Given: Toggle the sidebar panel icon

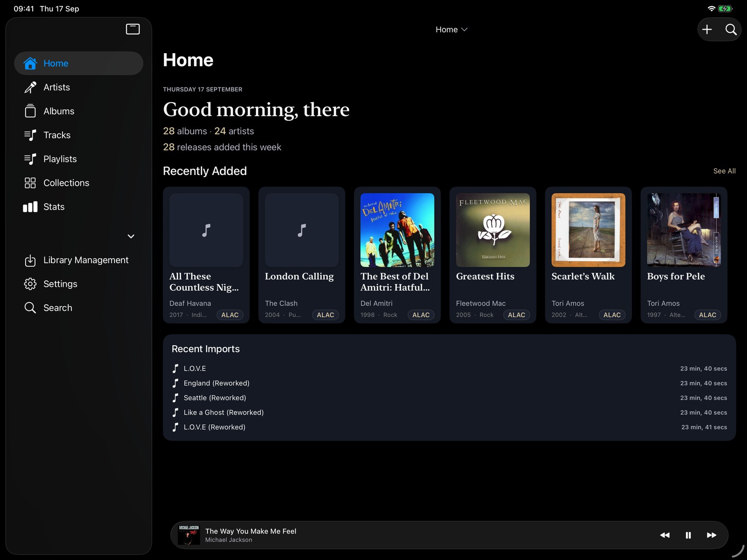Looking at the screenshot, I should [x=133, y=29].
